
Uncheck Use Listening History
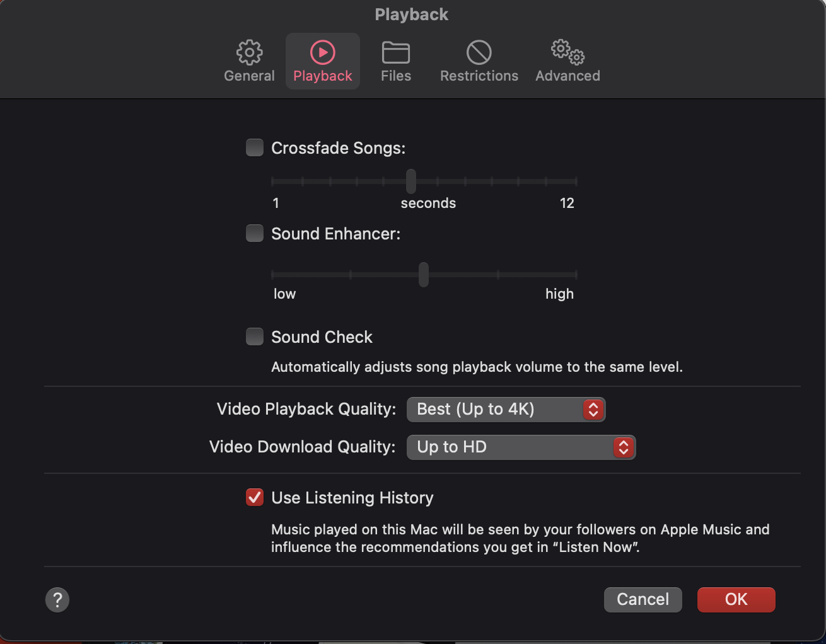[x=255, y=497]
